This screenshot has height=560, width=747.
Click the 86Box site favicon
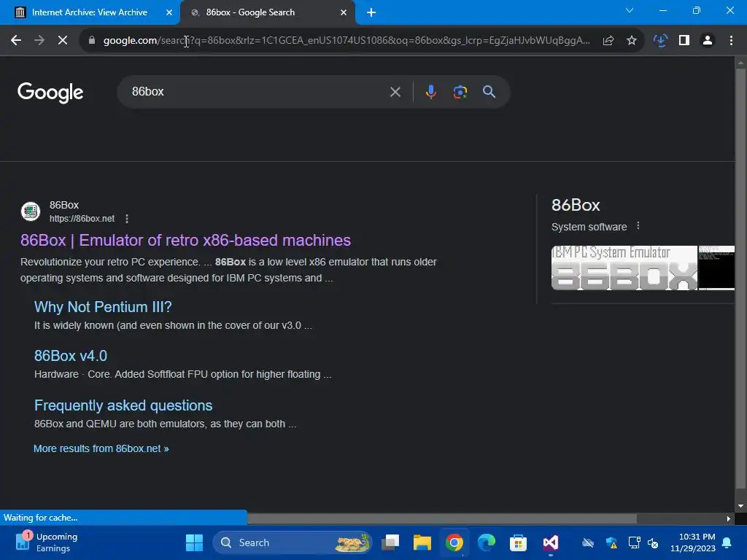tap(31, 211)
